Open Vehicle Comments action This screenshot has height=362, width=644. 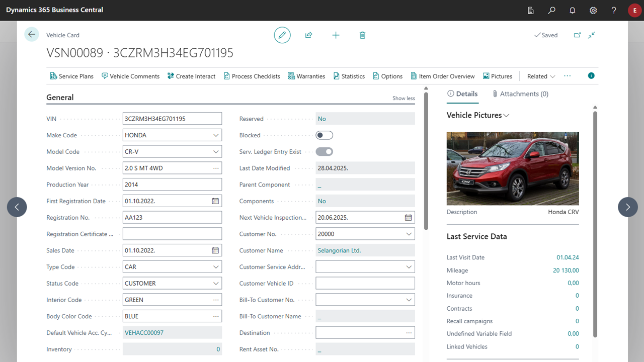coord(130,76)
